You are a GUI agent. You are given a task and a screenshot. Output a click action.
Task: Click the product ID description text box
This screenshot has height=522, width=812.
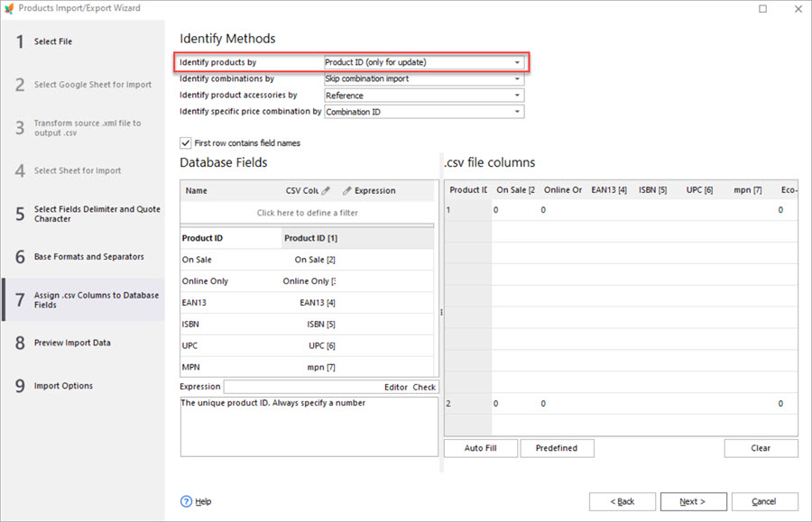[x=309, y=426]
